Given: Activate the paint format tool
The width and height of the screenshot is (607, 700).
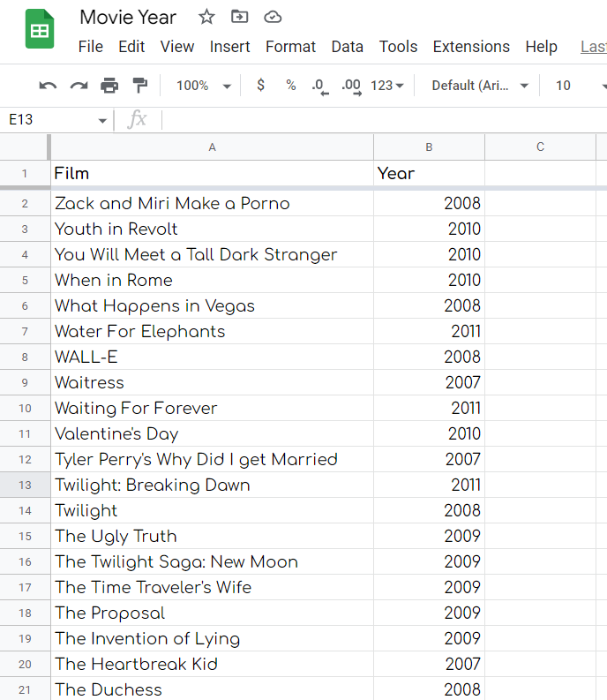Looking at the screenshot, I should (140, 86).
